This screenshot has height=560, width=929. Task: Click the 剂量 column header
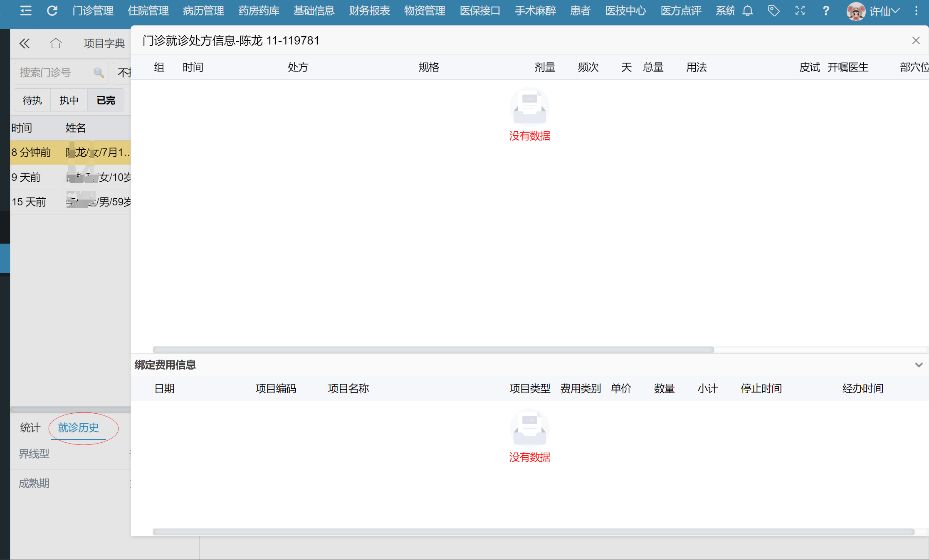(x=545, y=67)
